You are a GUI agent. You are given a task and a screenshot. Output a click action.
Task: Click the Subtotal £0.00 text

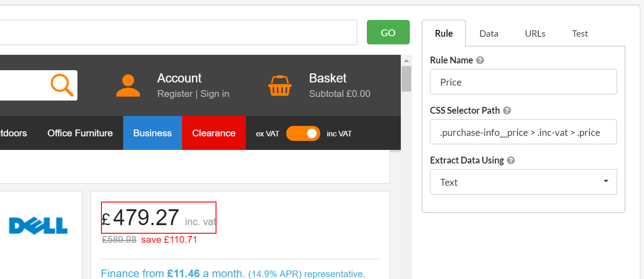340,94
